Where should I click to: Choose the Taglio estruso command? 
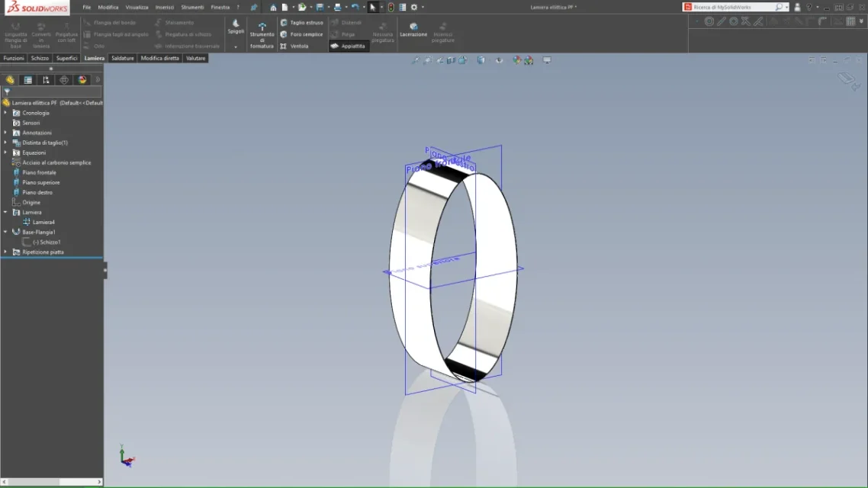click(x=301, y=23)
